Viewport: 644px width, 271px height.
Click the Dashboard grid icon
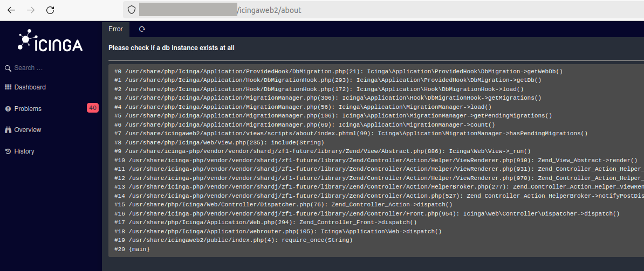pos(8,87)
